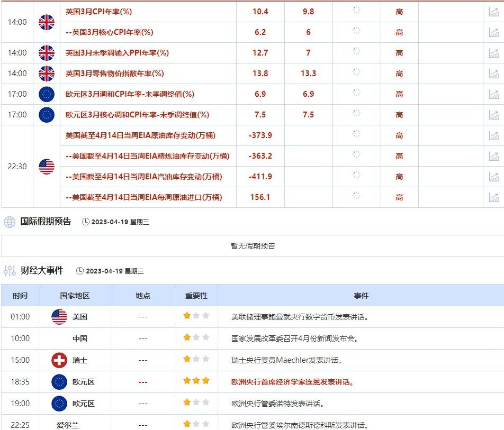Click chart icon for EIA原油库存变动 row

pos(493,135)
